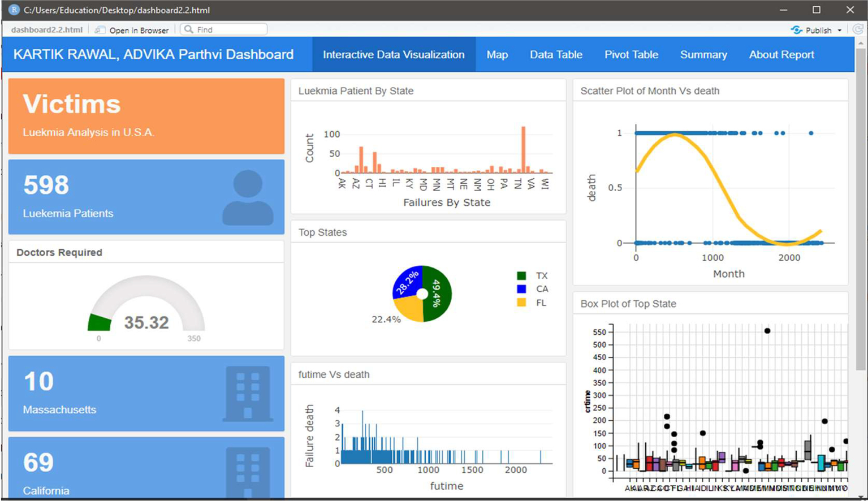Click the file path in title bar

point(117,10)
